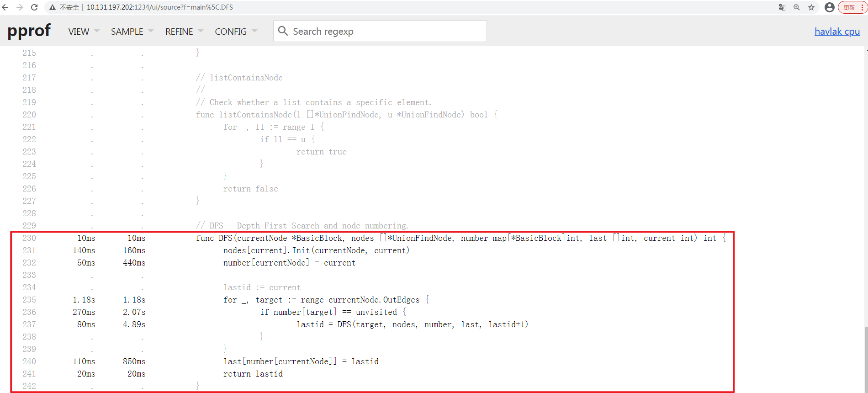Screen dimensions: 868x393
Task: Click line number 231
Action: pos(29,250)
